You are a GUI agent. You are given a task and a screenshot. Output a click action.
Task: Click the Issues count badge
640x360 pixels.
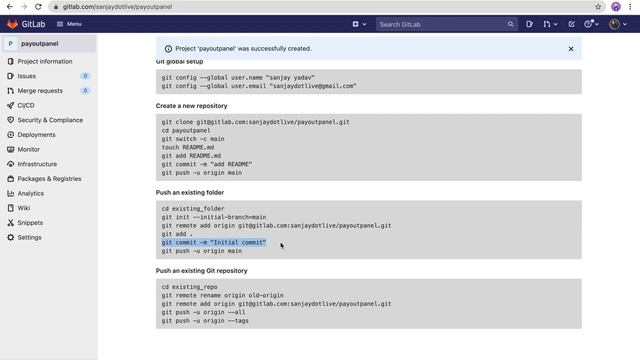(x=85, y=76)
